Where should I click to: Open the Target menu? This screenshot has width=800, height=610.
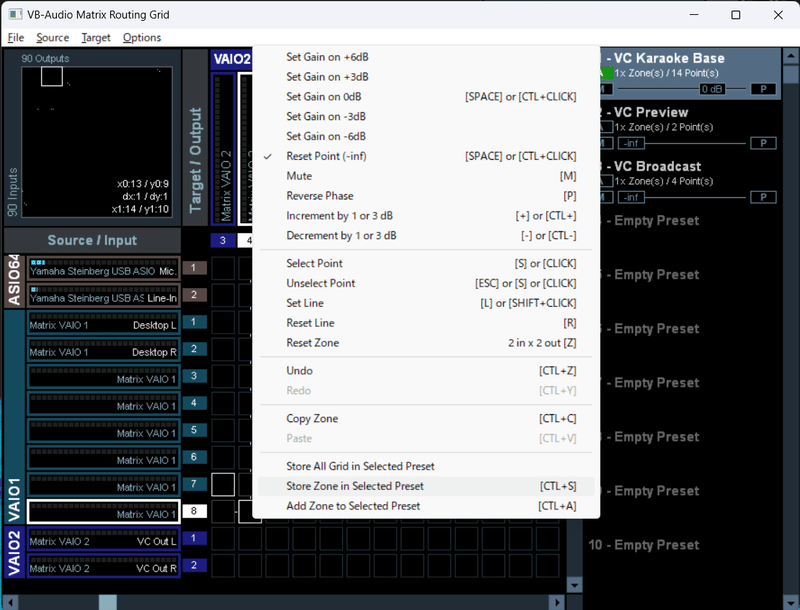(96, 37)
